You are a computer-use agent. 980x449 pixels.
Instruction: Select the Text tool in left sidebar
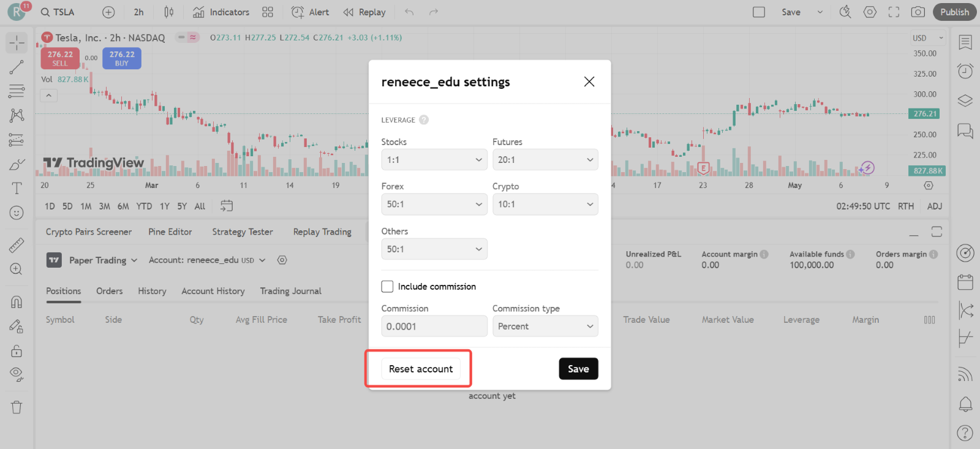tap(17, 188)
